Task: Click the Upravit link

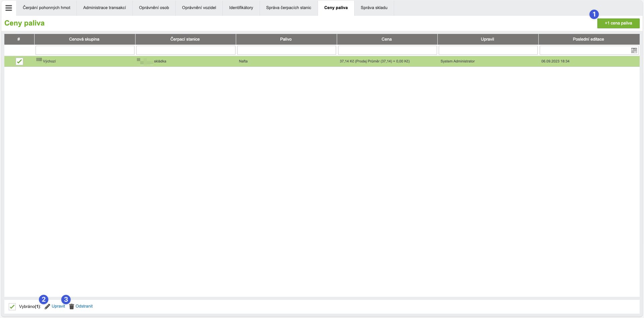Action: (58, 306)
